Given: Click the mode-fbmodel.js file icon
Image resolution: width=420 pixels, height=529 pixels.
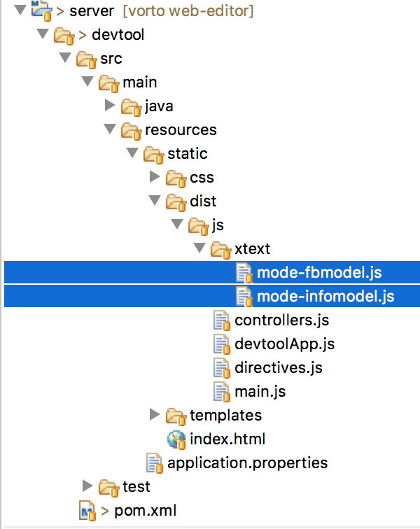Looking at the screenshot, I should coord(244,273).
